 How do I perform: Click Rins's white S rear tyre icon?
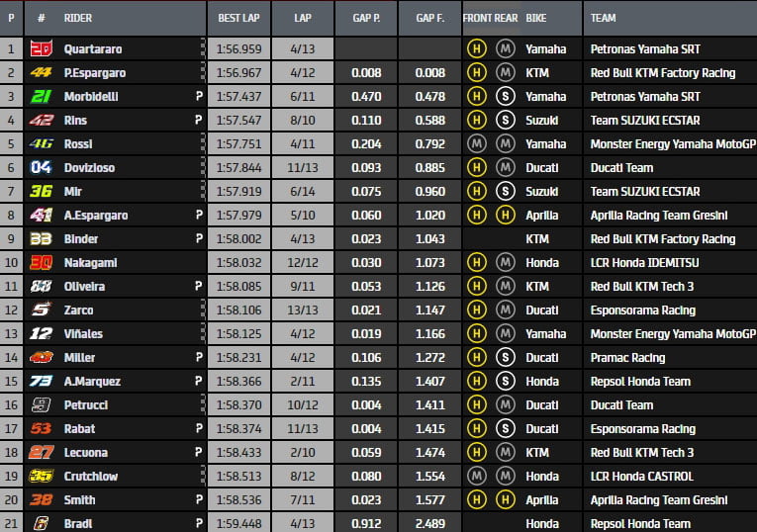pos(505,120)
